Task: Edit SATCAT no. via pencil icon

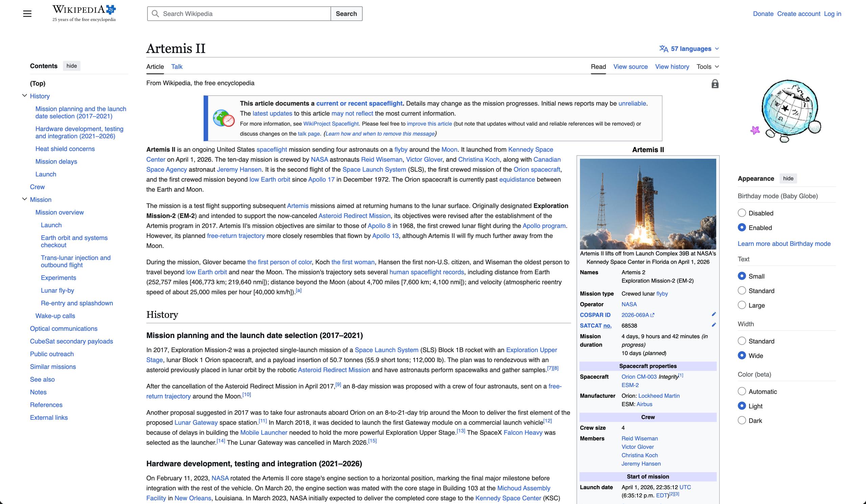Action: click(x=714, y=325)
